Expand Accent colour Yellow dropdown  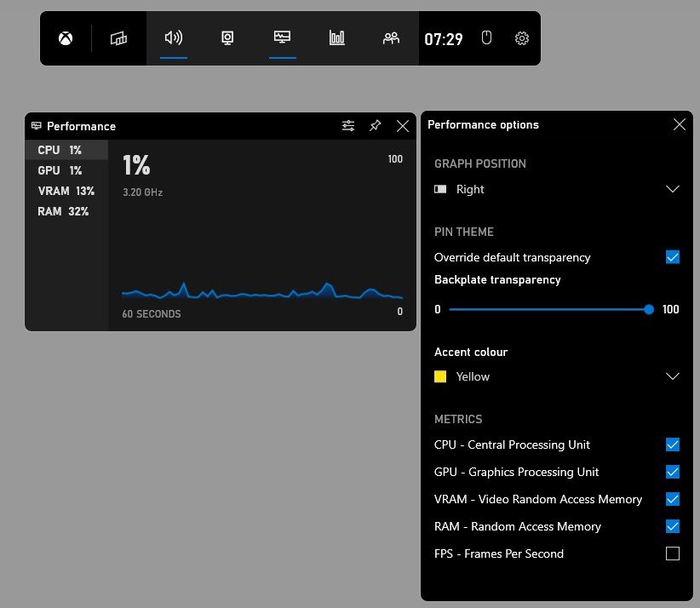pyautogui.click(x=557, y=376)
